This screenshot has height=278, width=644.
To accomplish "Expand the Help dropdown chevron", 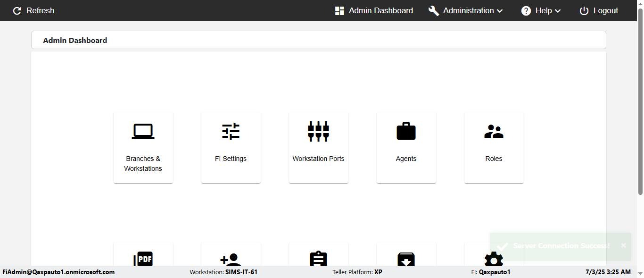I will pyautogui.click(x=558, y=11).
